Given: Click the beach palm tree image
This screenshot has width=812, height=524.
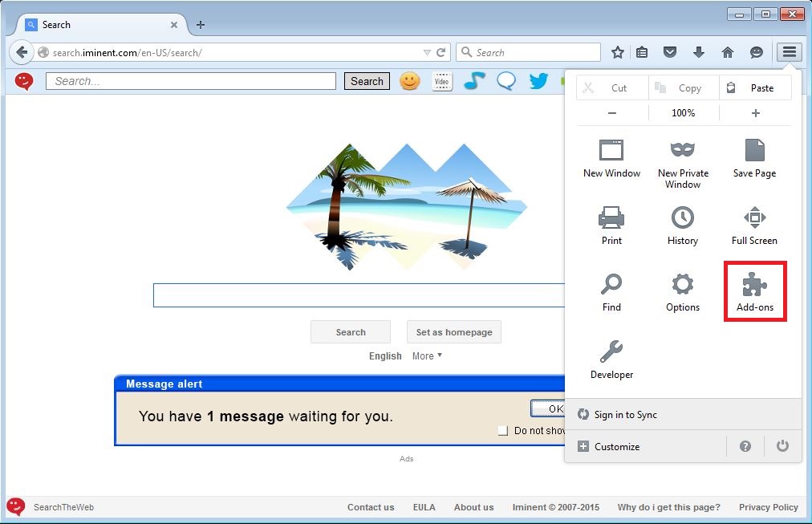Looking at the screenshot, I should click(407, 206).
